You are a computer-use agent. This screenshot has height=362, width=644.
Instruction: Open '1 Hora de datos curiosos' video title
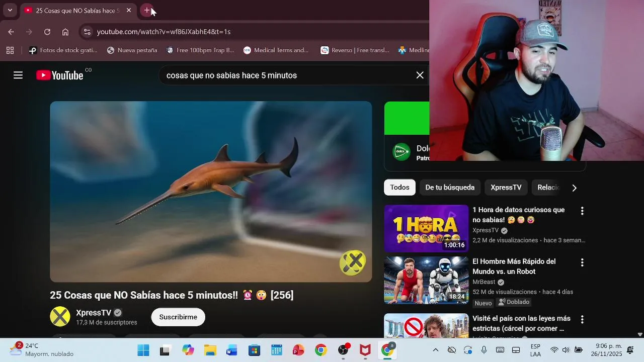pos(518,215)
